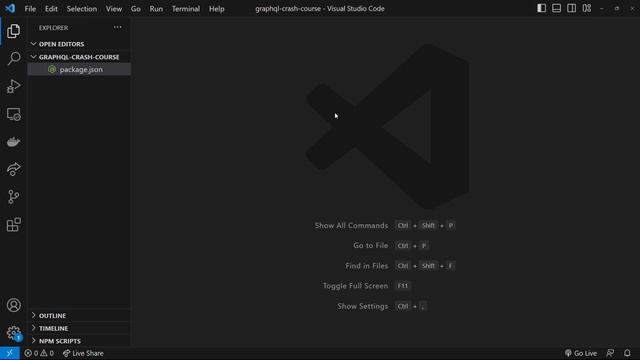Click the Toggle Full Screen hint

coord(355,286)
